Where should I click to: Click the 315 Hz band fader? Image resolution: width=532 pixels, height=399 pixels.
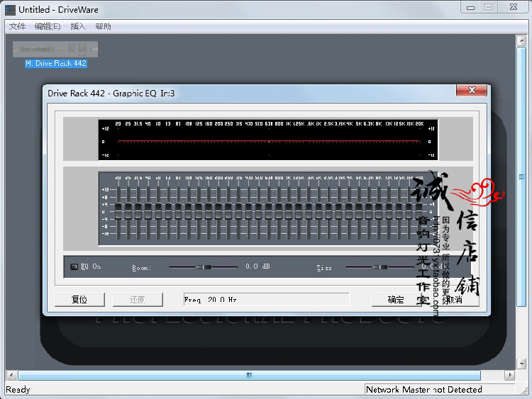click(238, 211)
